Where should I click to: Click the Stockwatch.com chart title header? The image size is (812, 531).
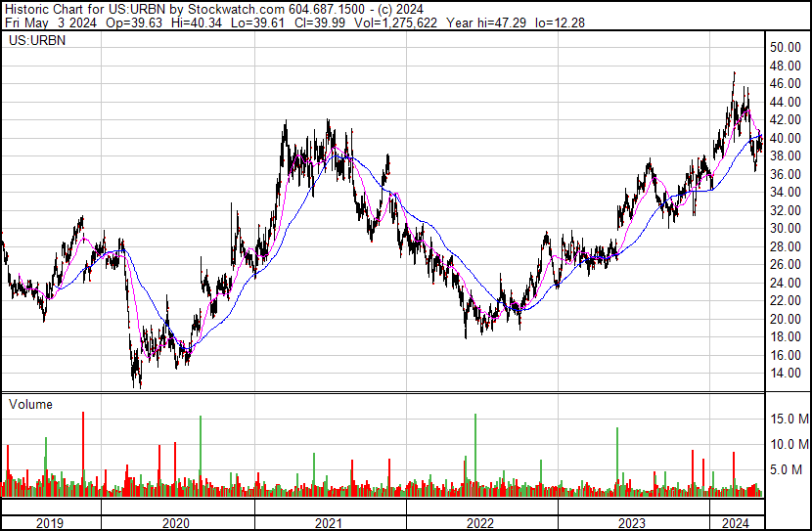(x=214, y=10)
